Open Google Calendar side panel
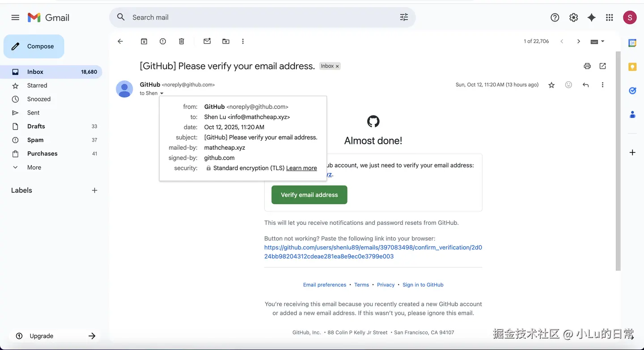Viewport: 644px width, 350px height. coord(632,43)
